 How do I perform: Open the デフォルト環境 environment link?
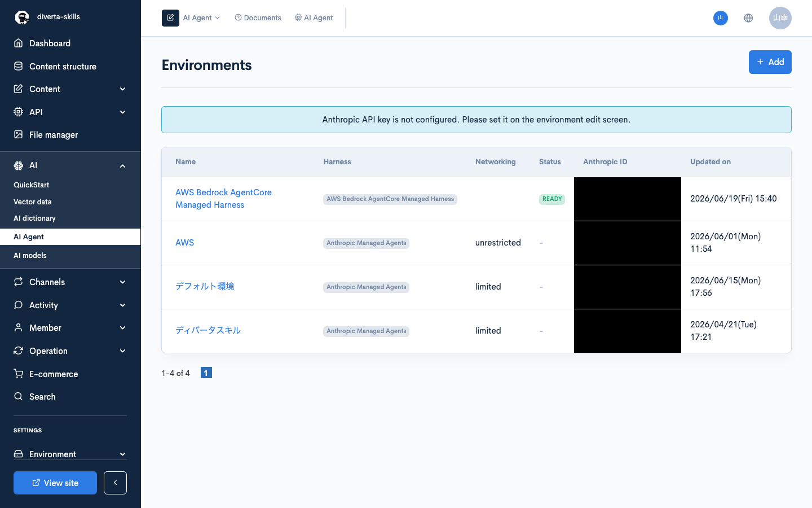coord(205,286)
